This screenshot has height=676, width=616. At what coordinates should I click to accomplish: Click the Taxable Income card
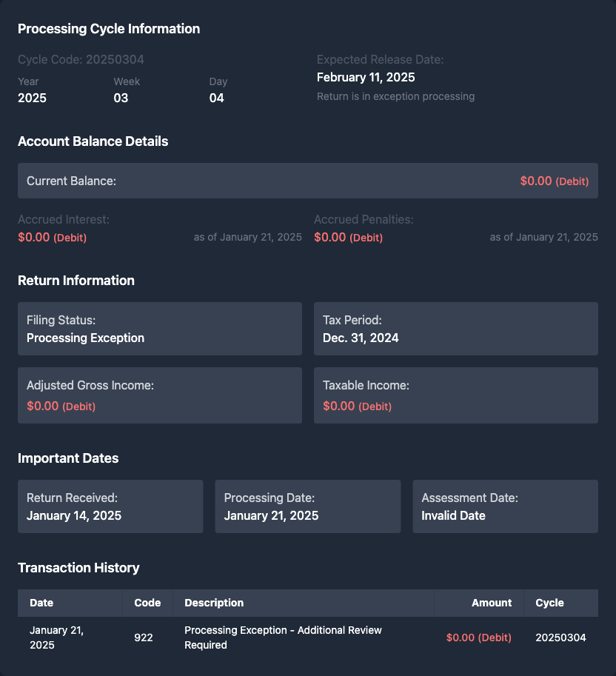pyautogui.click(x=455, y=395)
